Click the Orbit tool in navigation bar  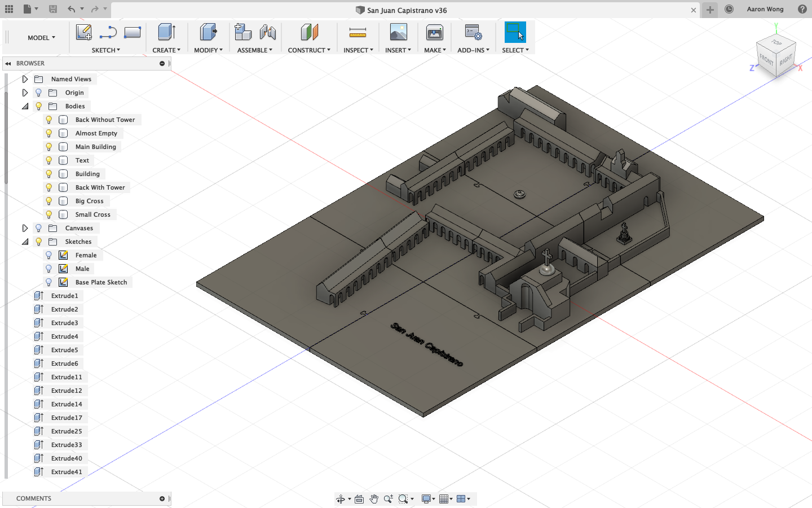point(341,499)
